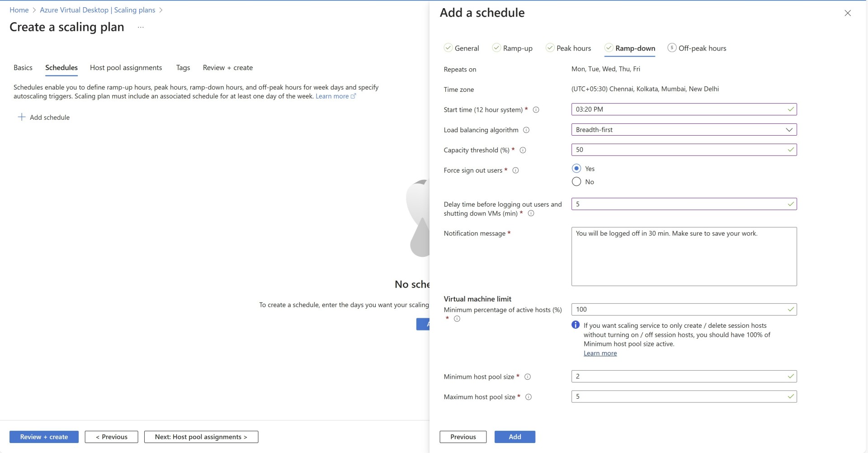The height and width of the screenshot is (453, 868).
Task: Go to Home breadcrumb
Action: [x=19, y=10]
